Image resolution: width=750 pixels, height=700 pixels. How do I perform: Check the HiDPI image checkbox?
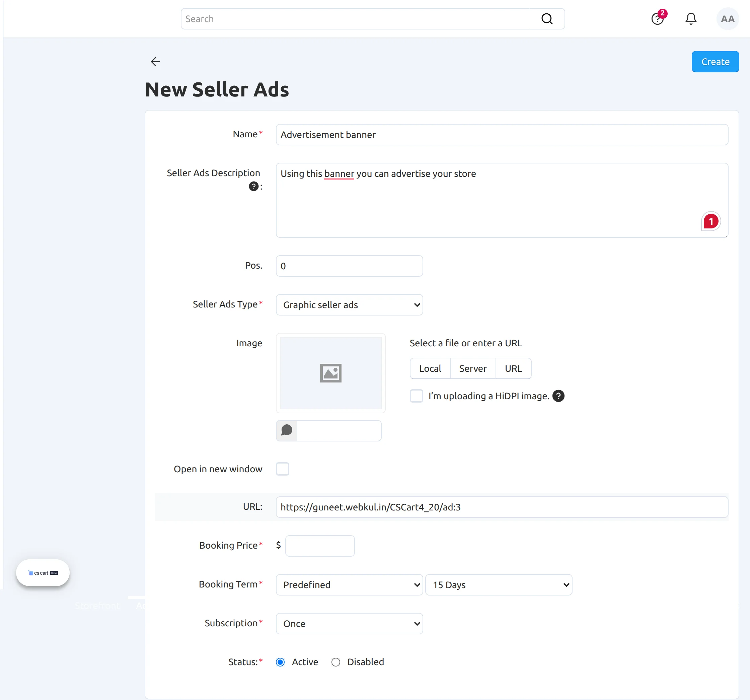click(416, 396)
